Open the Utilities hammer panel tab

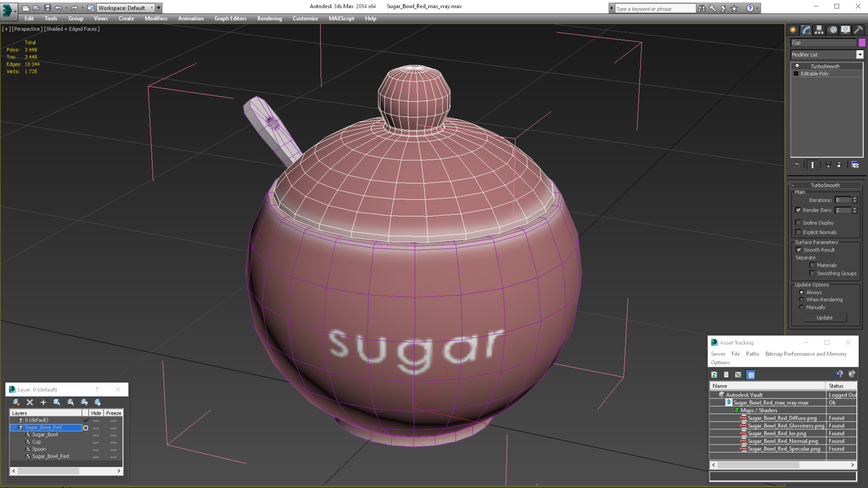coord(858,30)
